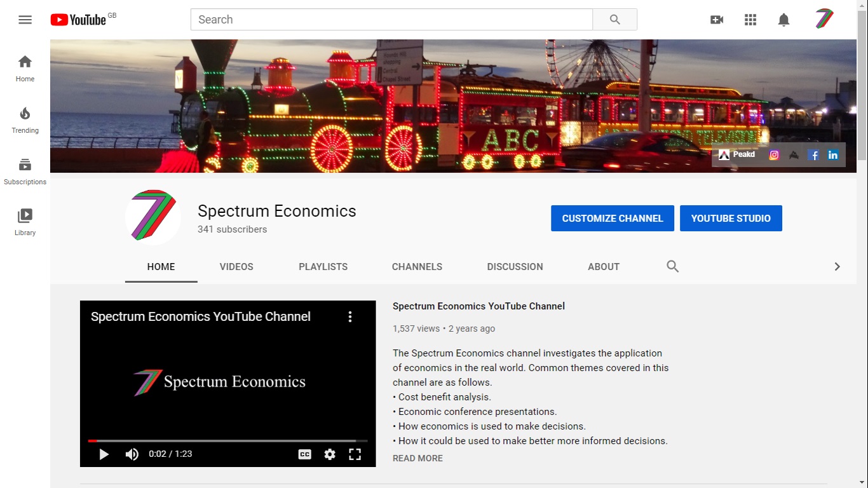Click the Spectrum Economics channel avatar

(153, 217)
